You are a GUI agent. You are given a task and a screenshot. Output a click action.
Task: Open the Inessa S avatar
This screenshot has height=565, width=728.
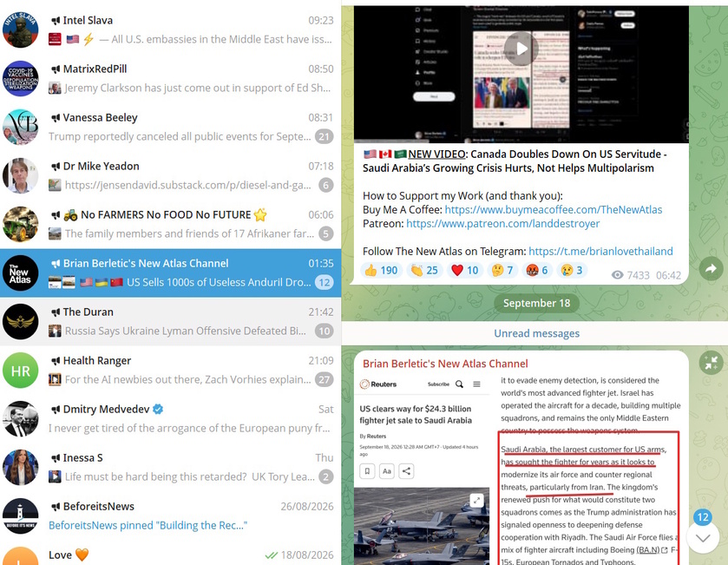[x=21, y=467]
